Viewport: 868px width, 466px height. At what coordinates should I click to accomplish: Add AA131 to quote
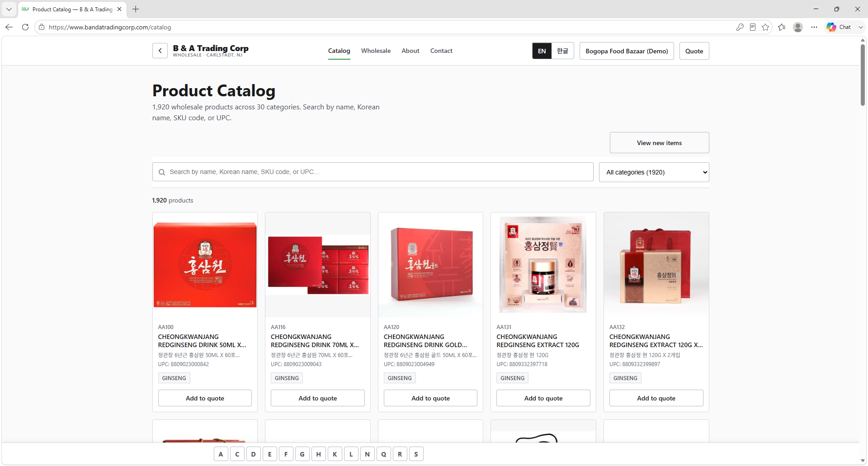click(x=543, y=398)
